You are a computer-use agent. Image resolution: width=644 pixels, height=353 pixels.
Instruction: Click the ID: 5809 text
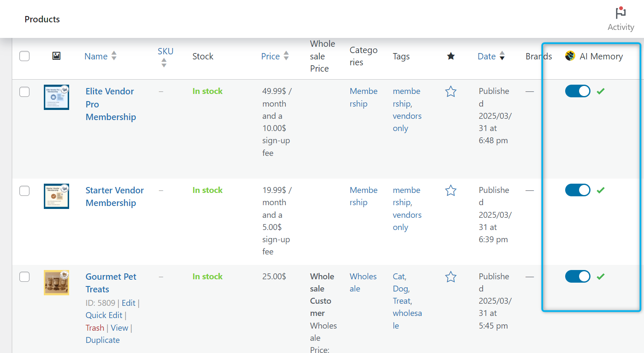pyautogui.click(x=100, y=303)
